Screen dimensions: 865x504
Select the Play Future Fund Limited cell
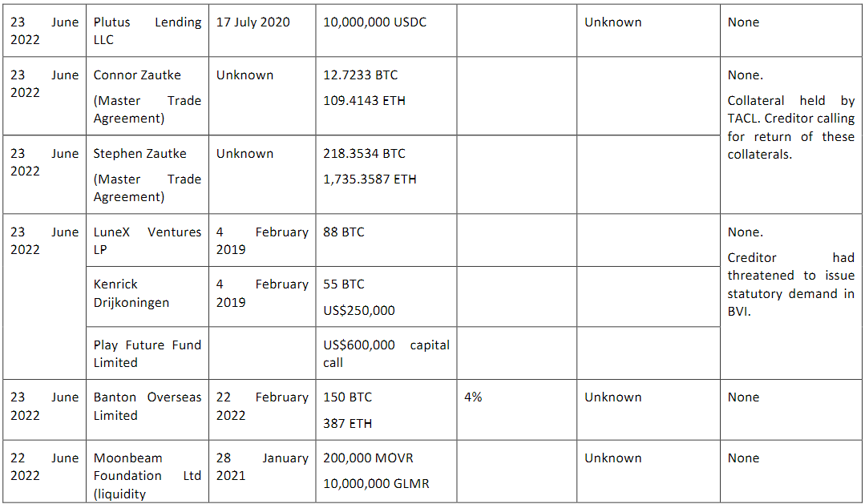pos(148,353)
